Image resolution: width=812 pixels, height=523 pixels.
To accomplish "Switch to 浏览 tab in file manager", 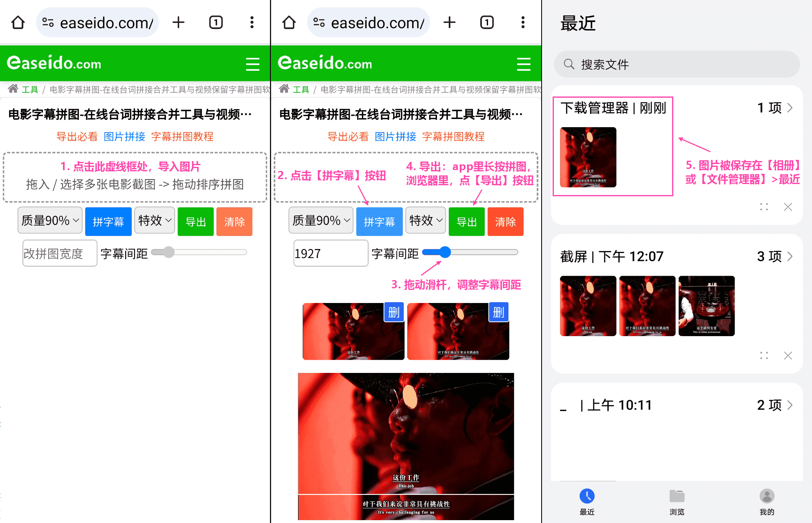I will click(x=677, y=502).
